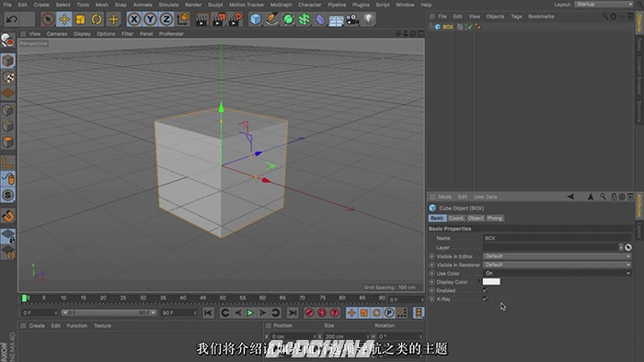Image resolution: width=644 pixels, height=362 pixels.
Task: Play the animation forward
Action: [249, 312]
